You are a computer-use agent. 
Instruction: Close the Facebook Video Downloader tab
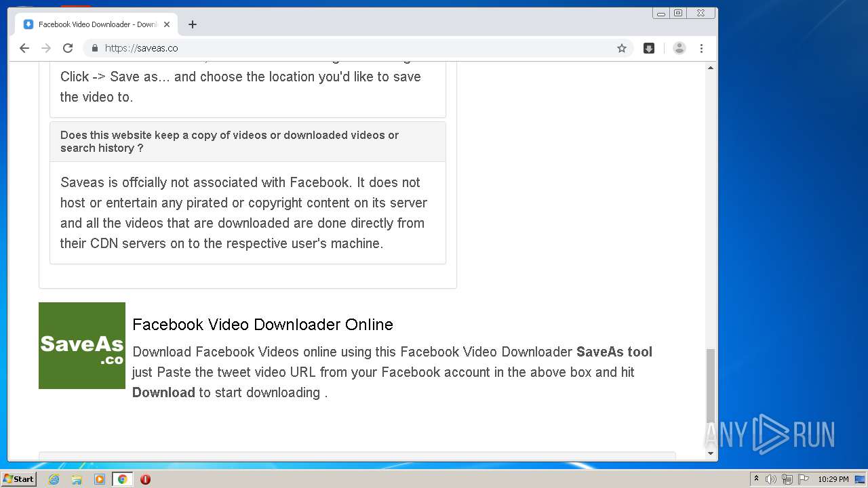point(167,24)
